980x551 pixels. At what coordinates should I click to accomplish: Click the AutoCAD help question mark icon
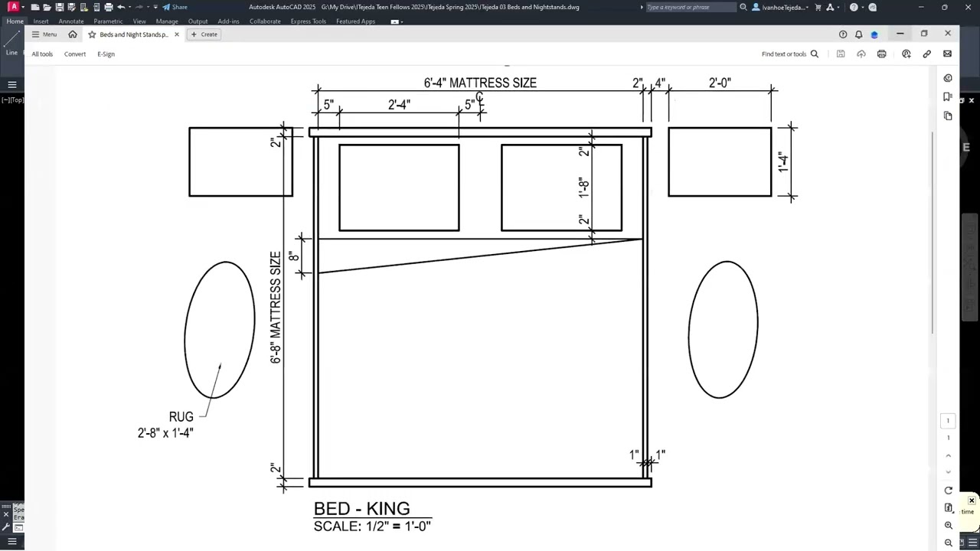tap(854, 7)
